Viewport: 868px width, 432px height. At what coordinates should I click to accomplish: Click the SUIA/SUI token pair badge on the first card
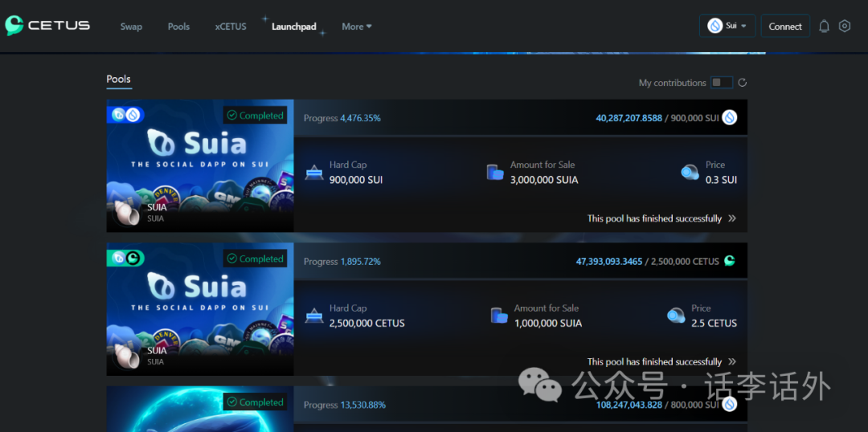pyautogui.click(x=125, y=115)
